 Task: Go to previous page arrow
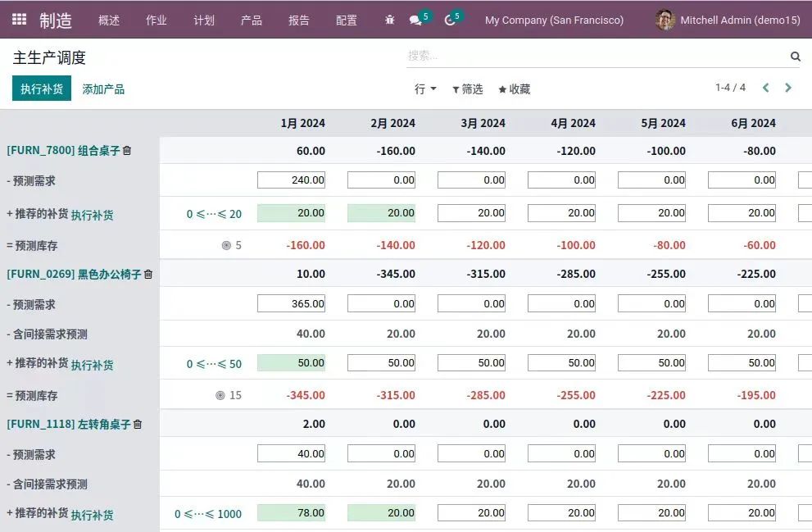point(765,88)
